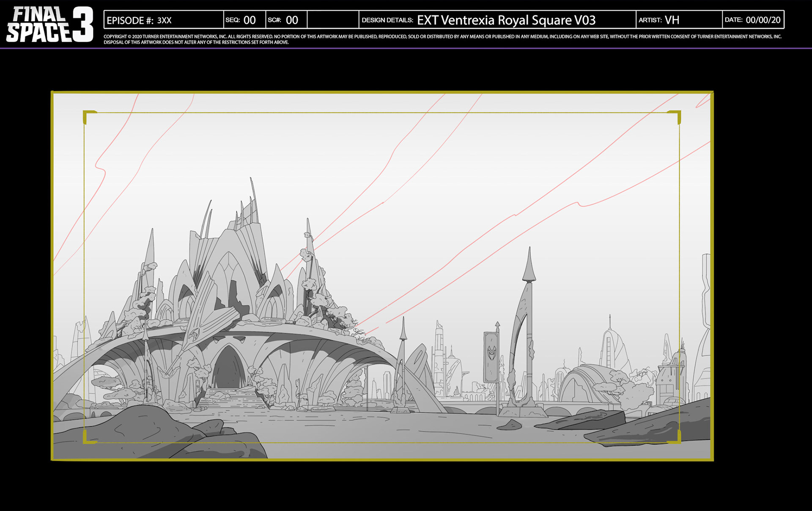Screen dimensions: 812x511
Task: Click the DATE field showing 00/00/20
Action: pyautogui.click(x=763, y=20)
